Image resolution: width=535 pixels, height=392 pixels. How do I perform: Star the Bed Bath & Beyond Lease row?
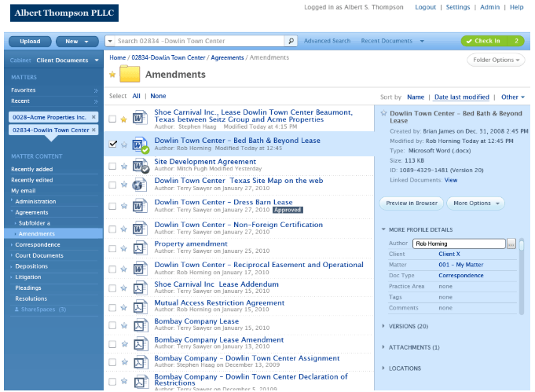click(124, 145)
